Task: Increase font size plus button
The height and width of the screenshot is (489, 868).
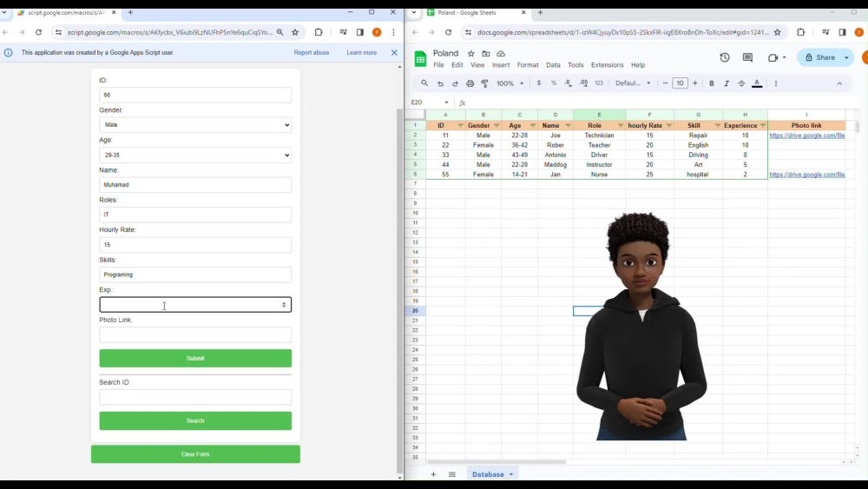Action: pyautogui.click(x=695, y=83)
